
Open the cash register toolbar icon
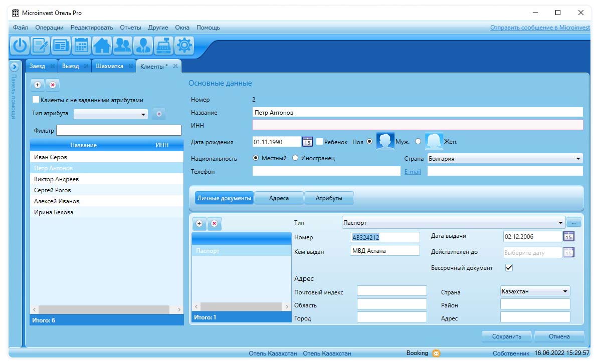(164, 46)
